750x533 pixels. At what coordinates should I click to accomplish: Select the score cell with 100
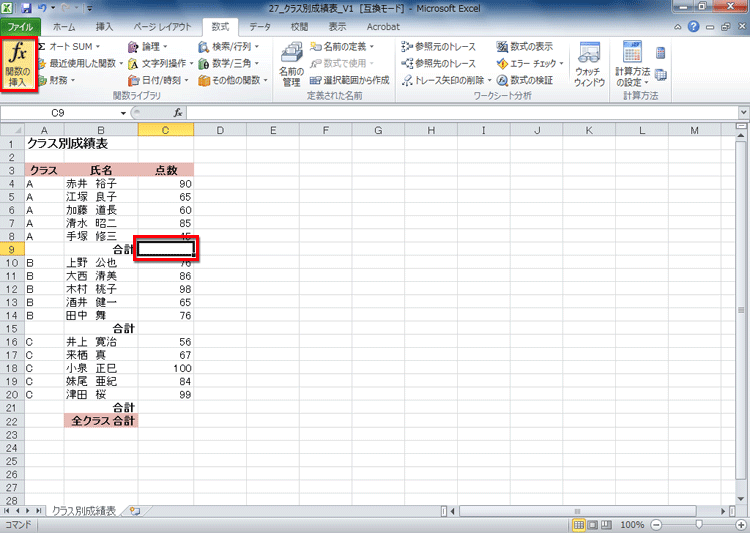[166, 368]
